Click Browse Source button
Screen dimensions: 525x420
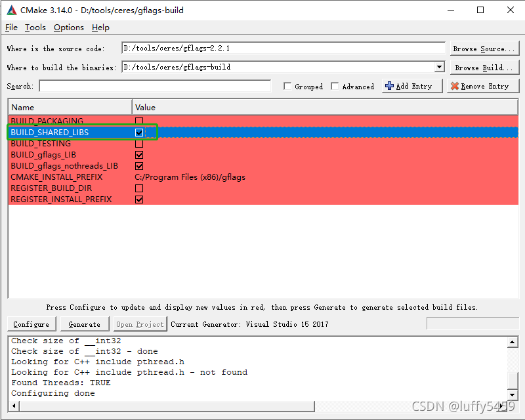(484, 49)
